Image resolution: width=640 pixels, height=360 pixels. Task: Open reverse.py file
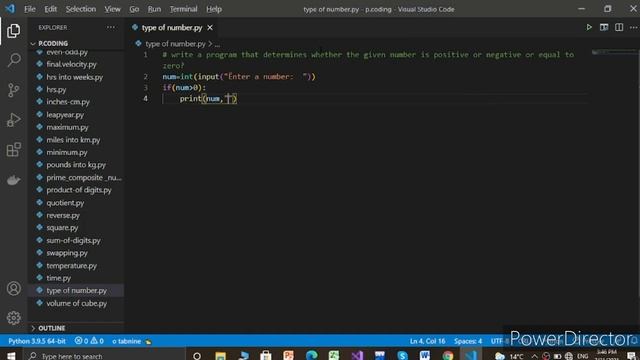pos(63,215)
